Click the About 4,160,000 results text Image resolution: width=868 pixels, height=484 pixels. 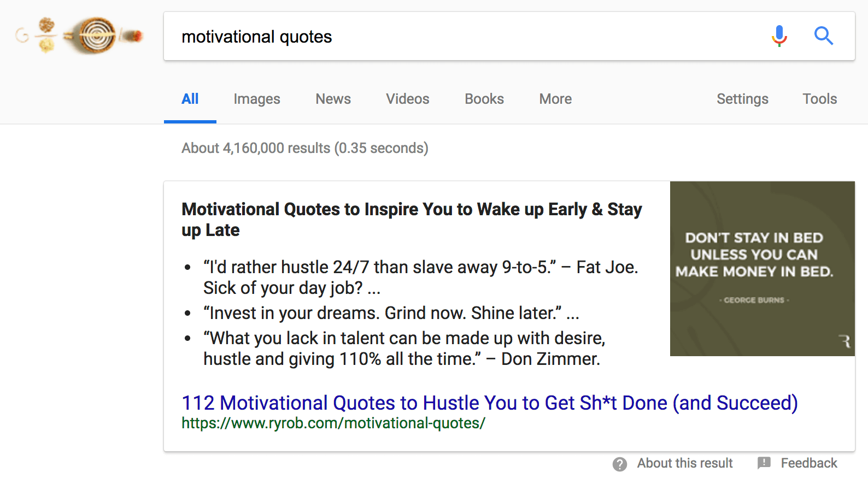point(305,148)
